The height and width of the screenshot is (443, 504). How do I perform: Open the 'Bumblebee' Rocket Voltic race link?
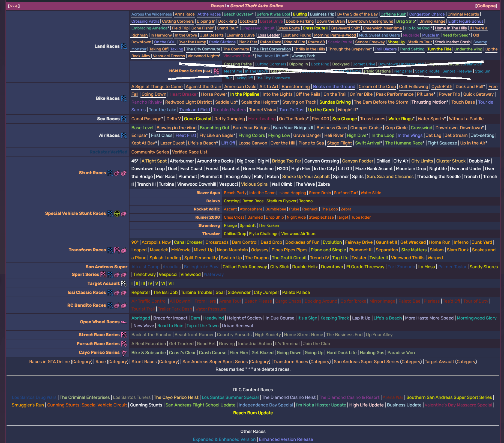(x=276, y=209)
